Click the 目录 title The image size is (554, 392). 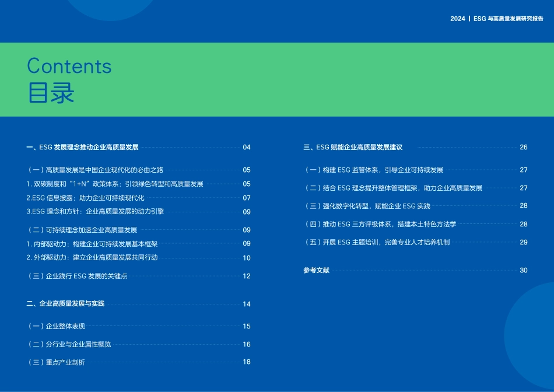pyautogui.click(x=51, y=93)
